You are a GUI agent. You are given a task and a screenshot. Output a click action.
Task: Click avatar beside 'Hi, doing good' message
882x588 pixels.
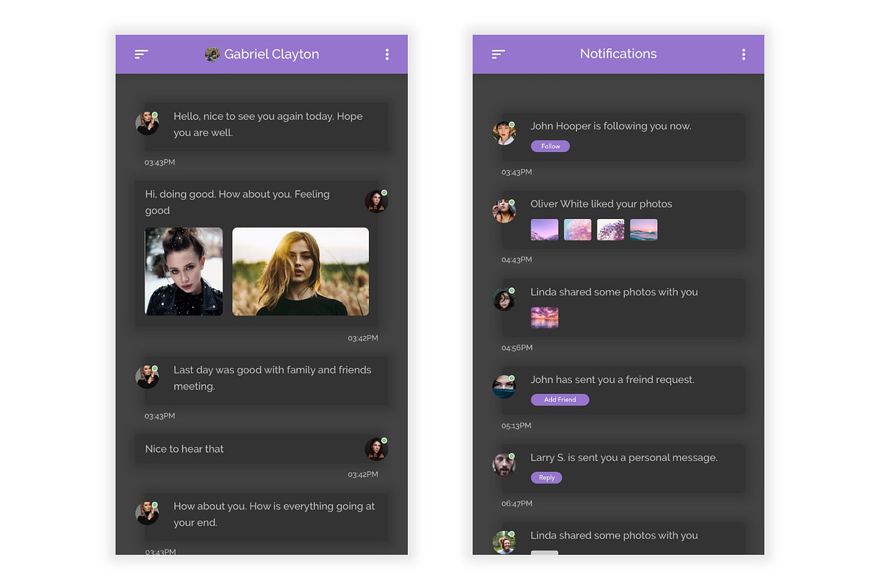(x=376, y=201)
